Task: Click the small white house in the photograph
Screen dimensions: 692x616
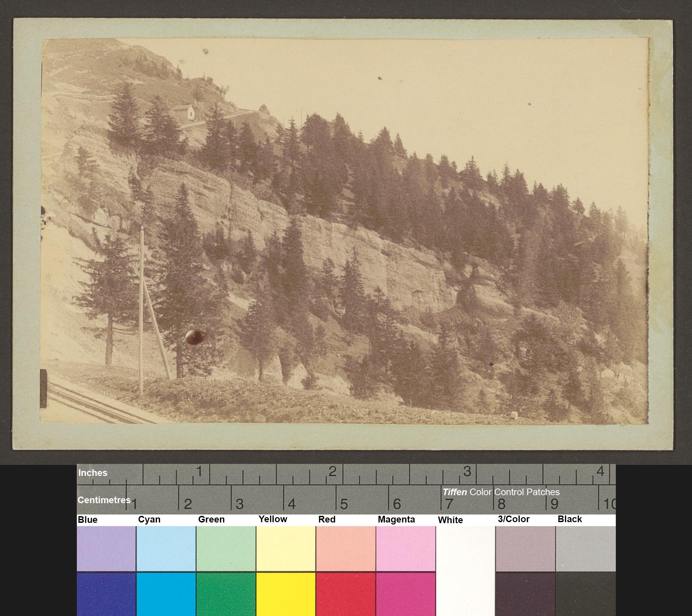Action: (x=184, y=112)
